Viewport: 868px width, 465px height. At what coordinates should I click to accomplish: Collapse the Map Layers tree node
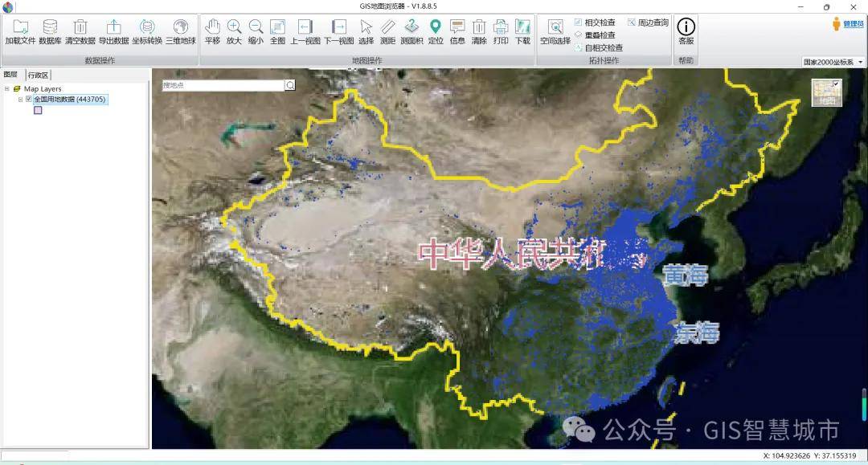[6, 89]
